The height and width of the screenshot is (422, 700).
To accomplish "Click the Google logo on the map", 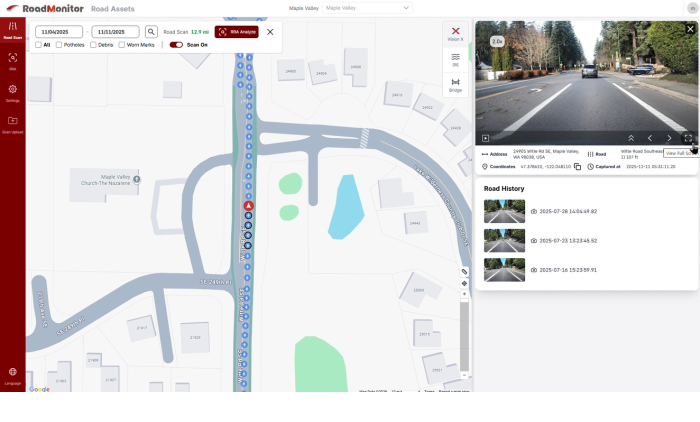I will tap(39, 389).
